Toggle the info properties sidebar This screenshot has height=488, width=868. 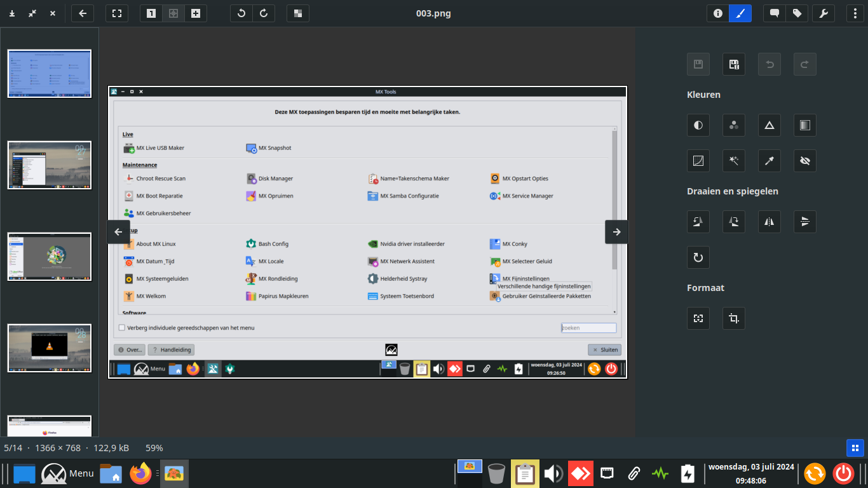pyautogui.click(x=718, y=13)
